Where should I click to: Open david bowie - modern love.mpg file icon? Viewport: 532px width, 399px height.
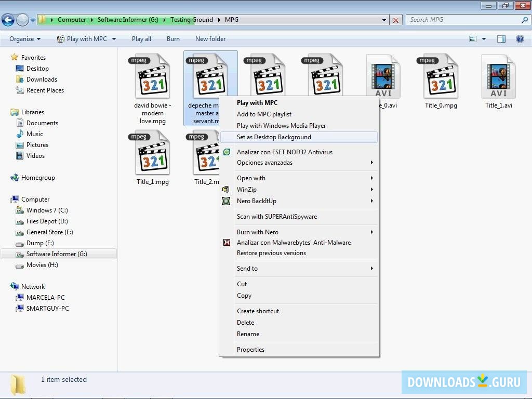152,77
